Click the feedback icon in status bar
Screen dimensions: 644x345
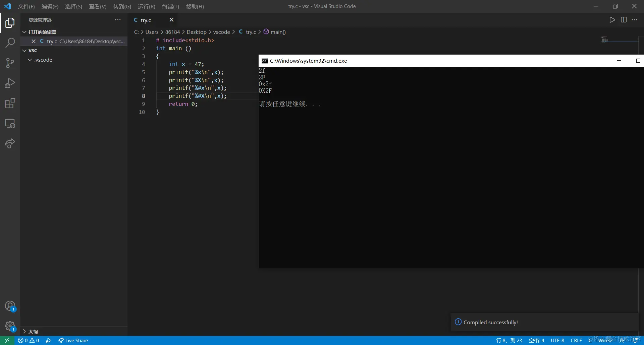[x=623, y=340]
